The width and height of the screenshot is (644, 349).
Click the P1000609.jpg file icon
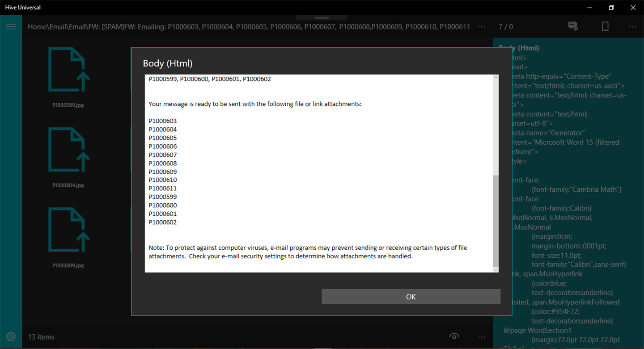tap(68, 230)
